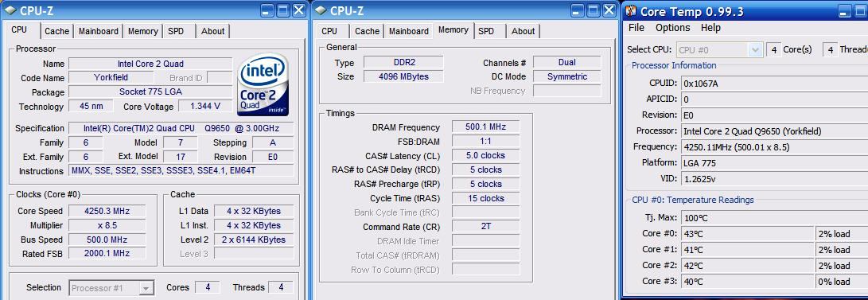This screenshot has height=300, width=868.
Task: Click the FSB:DRAM ratio value 1:1
Action: pyautogui.click(x=485, y=141)
